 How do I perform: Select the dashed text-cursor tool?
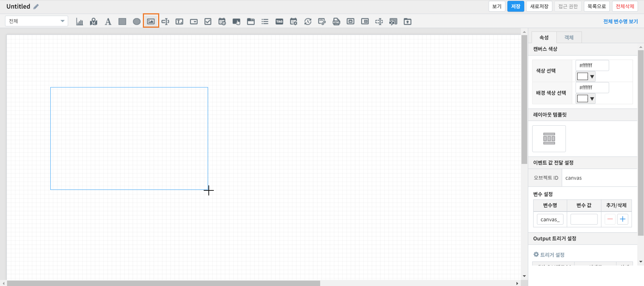click(379, 21)
